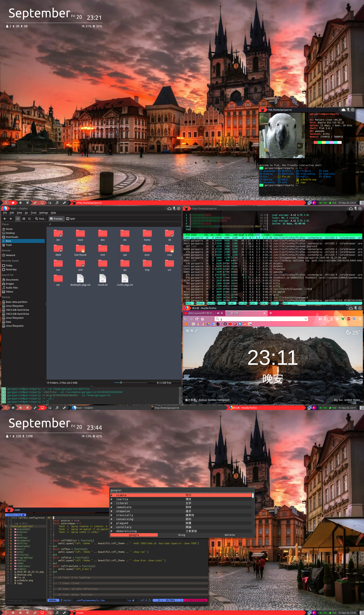Viewport: 364px width, 615px height.
Task: Select the lost+found folder icon
Action: (x=80, y=248)
